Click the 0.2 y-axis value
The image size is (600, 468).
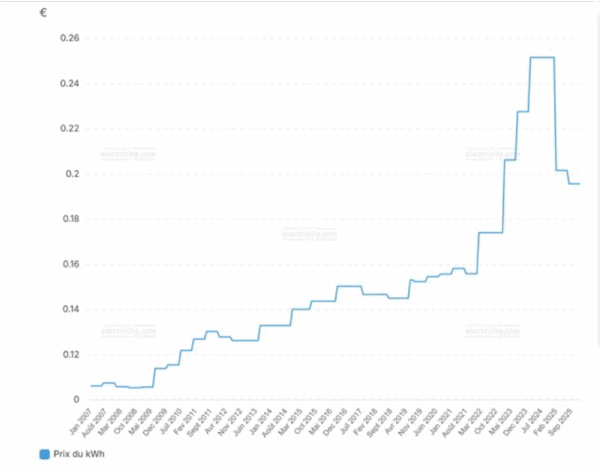click(x=74, y=174)
